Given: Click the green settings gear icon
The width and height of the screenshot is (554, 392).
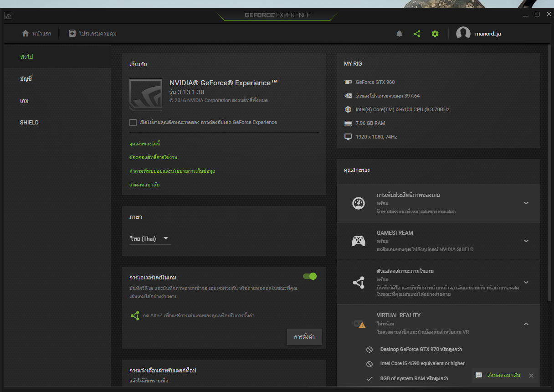Looking at the screenshot, I should coord(435,34).
